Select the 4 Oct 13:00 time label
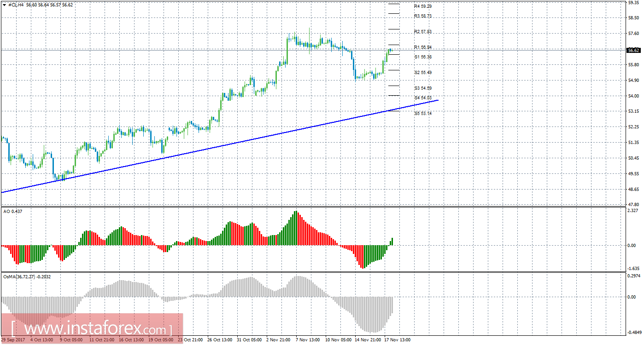Screen dimensions: 644x345 [41, 340]
